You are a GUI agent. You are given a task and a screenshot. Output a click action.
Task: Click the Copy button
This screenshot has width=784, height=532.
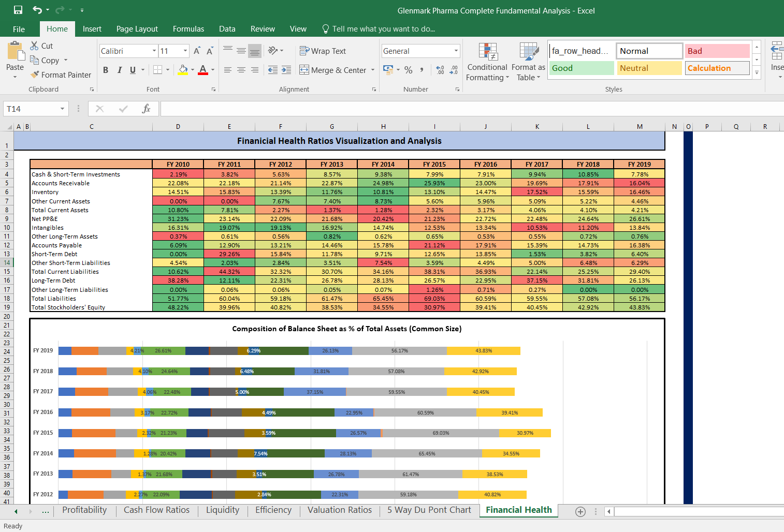[45, 60]
